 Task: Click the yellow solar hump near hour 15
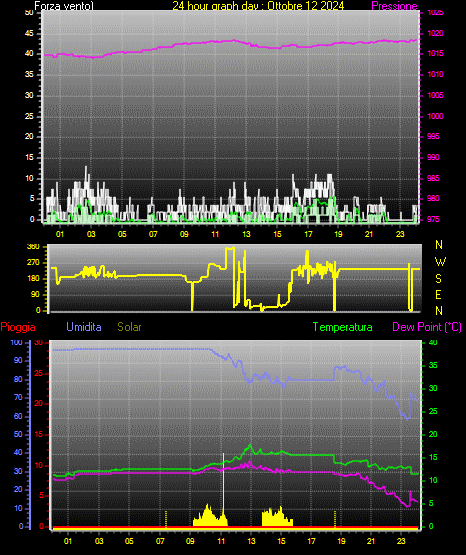point(277,517)
